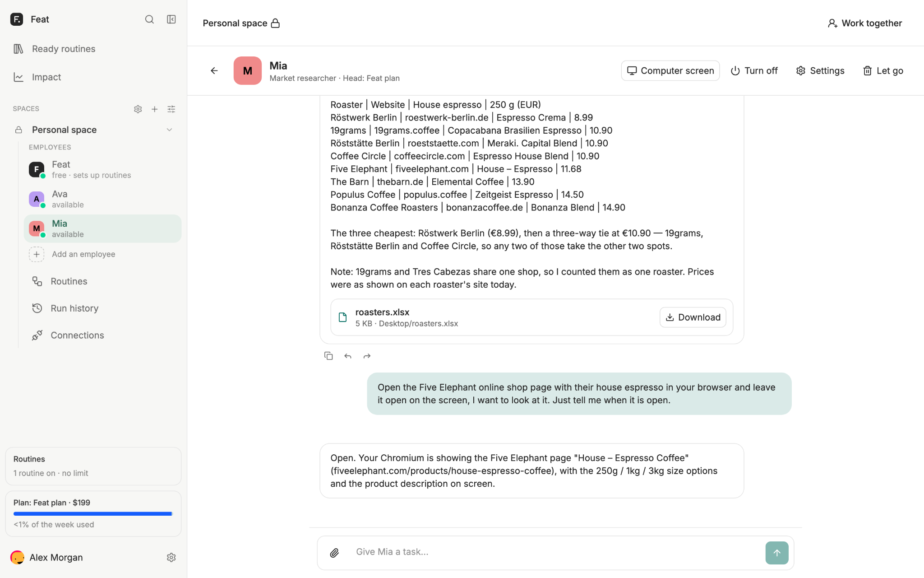Attach a file with paperclip icon
Viewport: 924px width, 578px height.
(x=334, y=553)
